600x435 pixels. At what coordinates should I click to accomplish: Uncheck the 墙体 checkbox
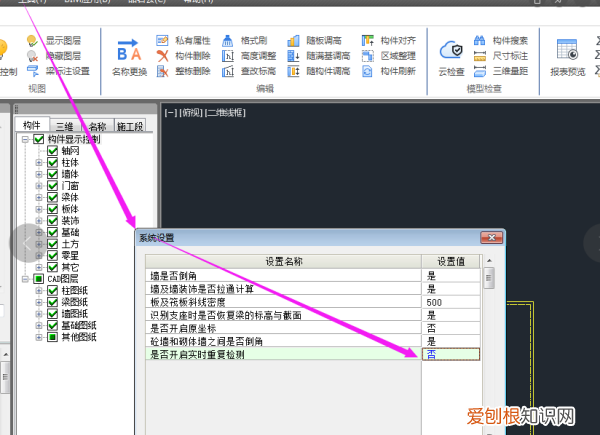[x=53, y=174]
